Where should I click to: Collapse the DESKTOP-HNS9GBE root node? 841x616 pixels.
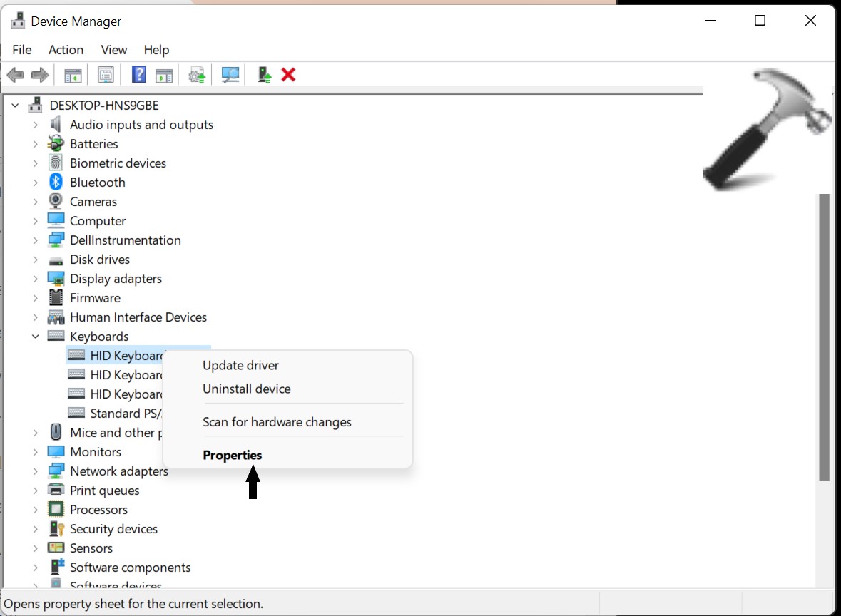click(15, 106)
